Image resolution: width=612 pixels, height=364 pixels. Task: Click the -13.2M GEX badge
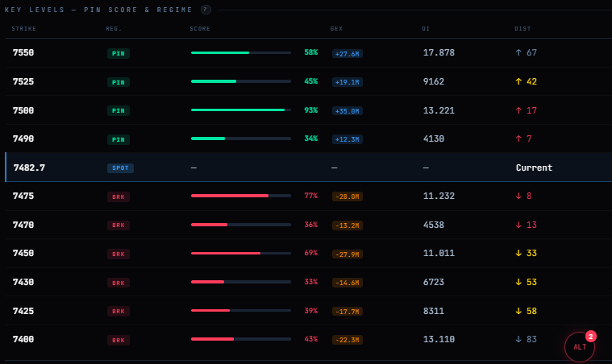tap(348, 225)
